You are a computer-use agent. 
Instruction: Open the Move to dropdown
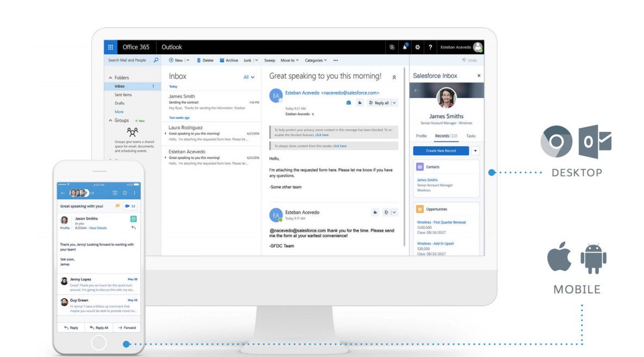tap(289, 60)
